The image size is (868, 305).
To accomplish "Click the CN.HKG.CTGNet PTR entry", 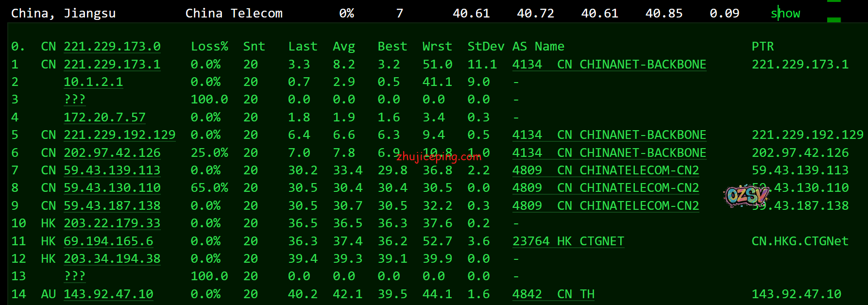I will point(800,241).
